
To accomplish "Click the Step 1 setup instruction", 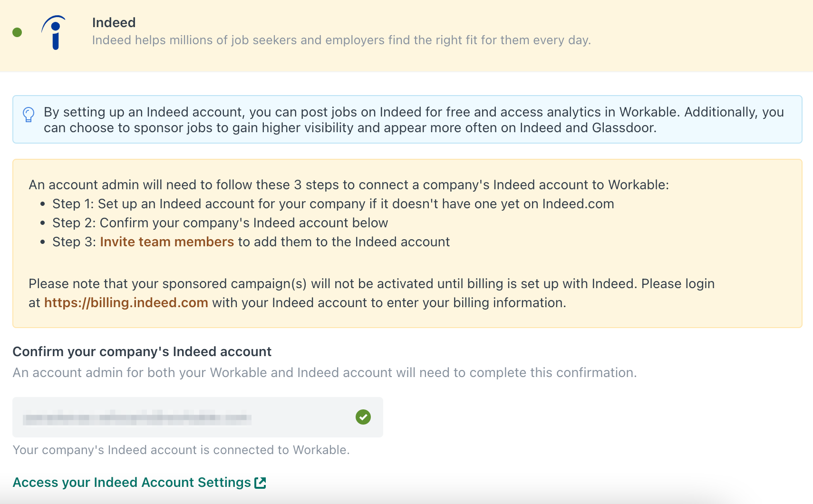I will [x=333, y=204].
